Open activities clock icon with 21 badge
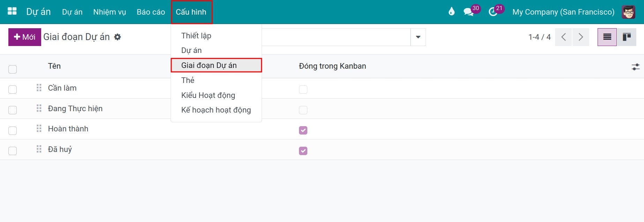Viewport: 644px width, 222px height. coord(493,12)
